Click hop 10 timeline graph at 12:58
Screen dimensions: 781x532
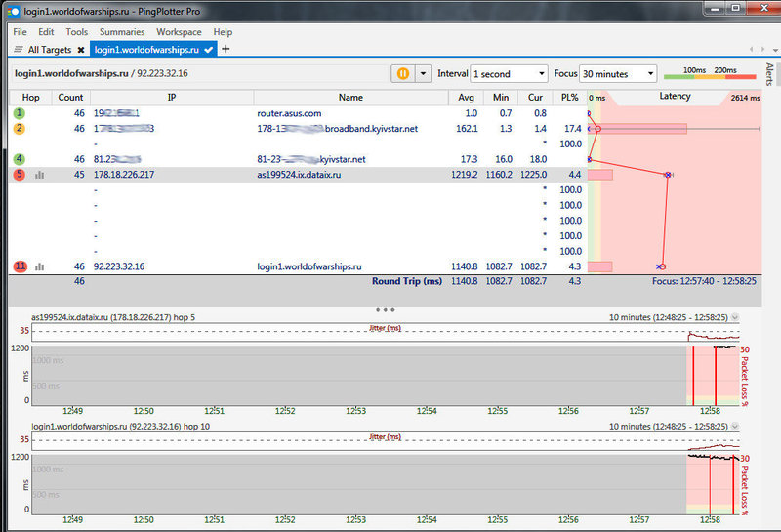(x=710, y=485)
